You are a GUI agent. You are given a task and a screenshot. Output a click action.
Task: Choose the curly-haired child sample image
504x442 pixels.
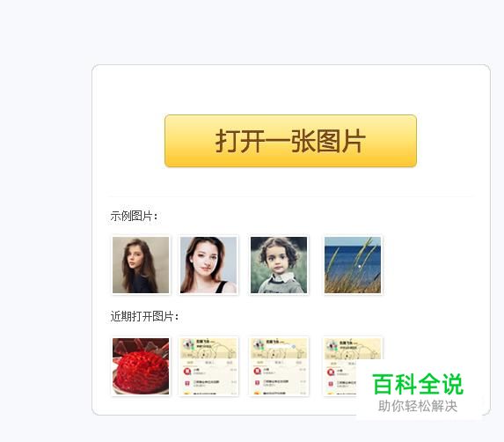(279, 265)
